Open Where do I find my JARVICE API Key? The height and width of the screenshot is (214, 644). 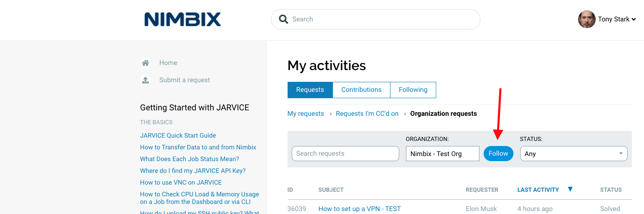tap(193, 171)
